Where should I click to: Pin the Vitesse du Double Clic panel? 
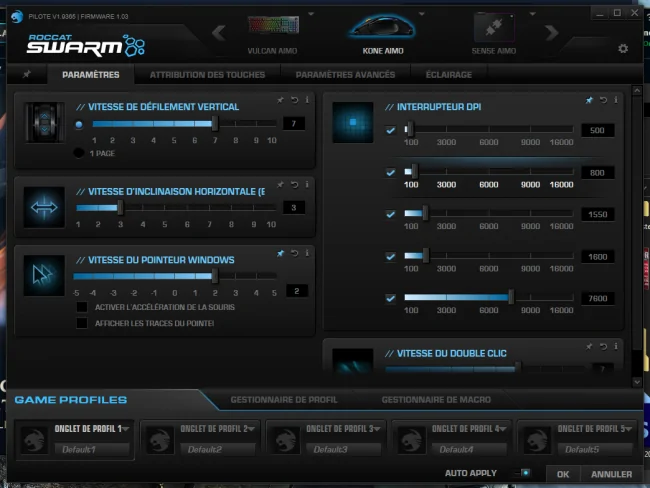click(589, 346)
